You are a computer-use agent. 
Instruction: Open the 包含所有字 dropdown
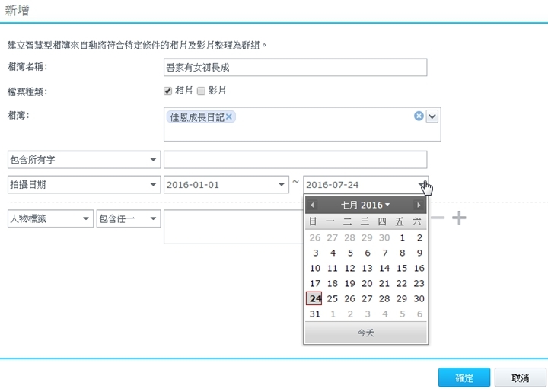[x=83, y=160]
